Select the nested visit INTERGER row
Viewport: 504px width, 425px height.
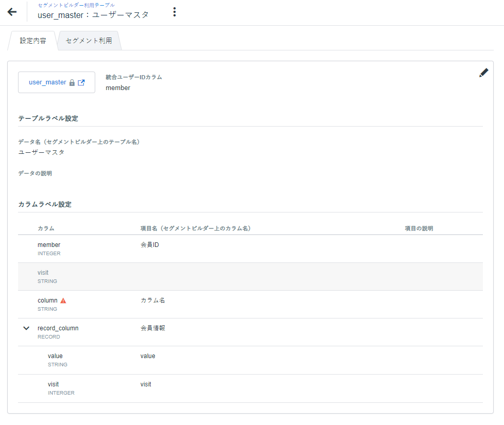click(x=250, y=388)
